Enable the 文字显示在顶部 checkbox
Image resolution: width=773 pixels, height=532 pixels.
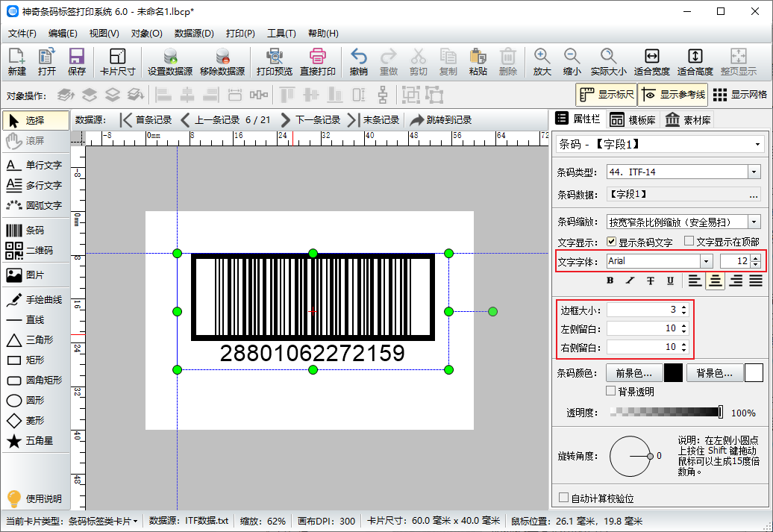(689, 241)
